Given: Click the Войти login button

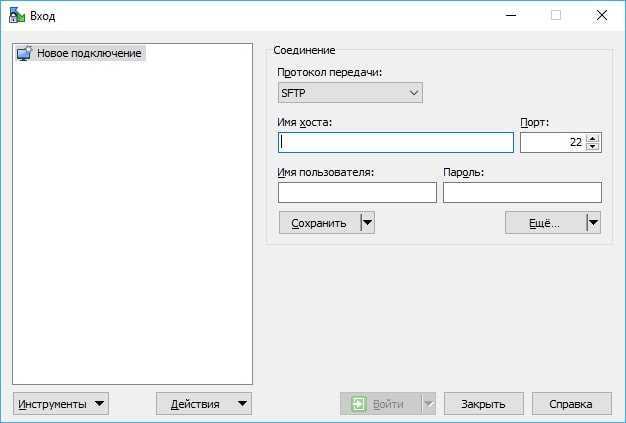Looking at the screenshot, I should (x=380, y=404).
